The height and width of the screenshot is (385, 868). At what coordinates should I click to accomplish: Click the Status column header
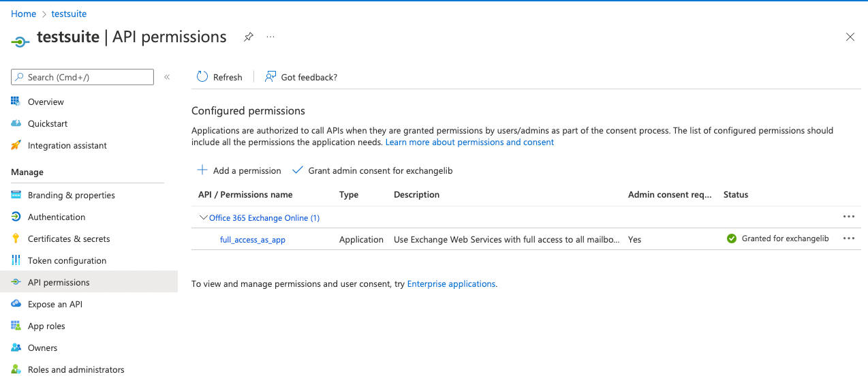coord(736,194)
